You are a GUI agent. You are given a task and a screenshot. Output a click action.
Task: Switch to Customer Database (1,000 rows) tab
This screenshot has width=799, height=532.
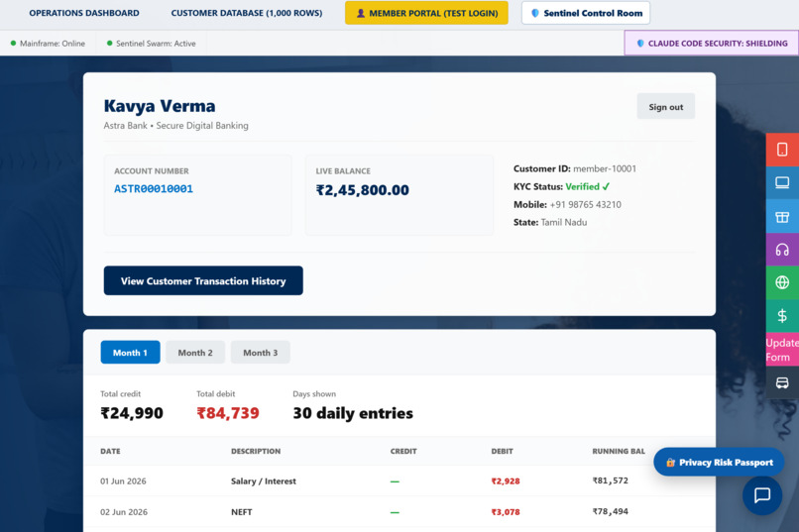[x=247, y=13]
